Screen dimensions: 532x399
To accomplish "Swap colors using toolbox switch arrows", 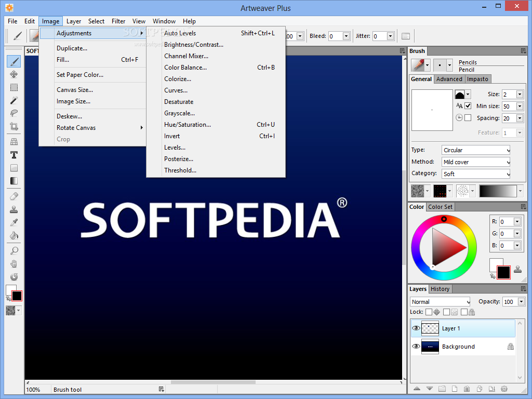I will tap(8, 299).
